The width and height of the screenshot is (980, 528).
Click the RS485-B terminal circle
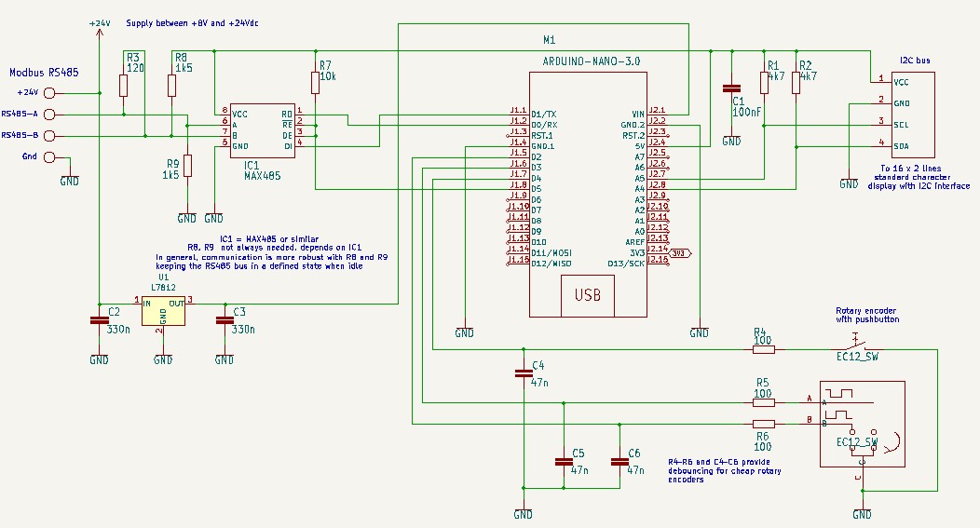(49, 136)
